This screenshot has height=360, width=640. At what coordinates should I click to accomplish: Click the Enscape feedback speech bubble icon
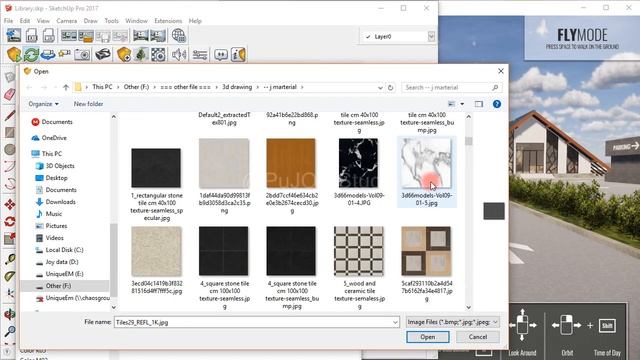[x=221, y=54]
